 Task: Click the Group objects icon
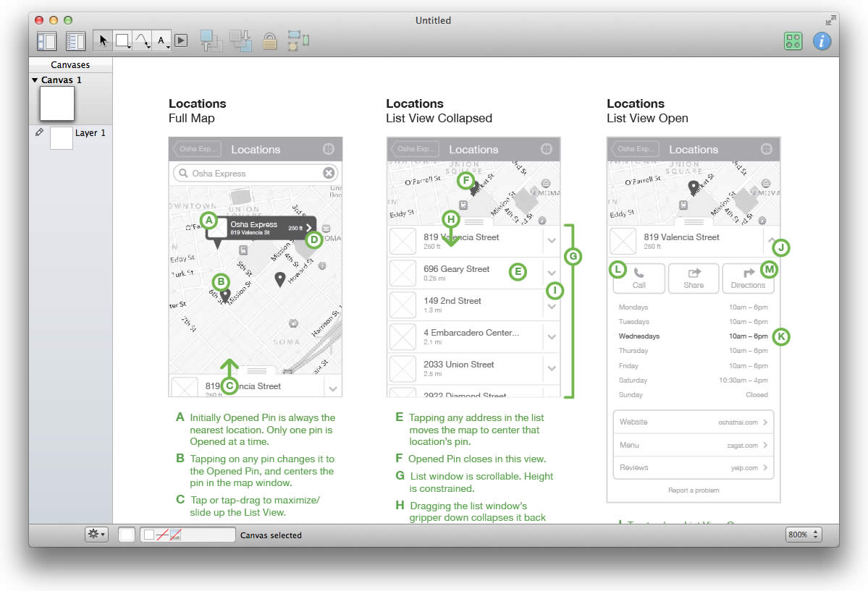coord(298,41)
